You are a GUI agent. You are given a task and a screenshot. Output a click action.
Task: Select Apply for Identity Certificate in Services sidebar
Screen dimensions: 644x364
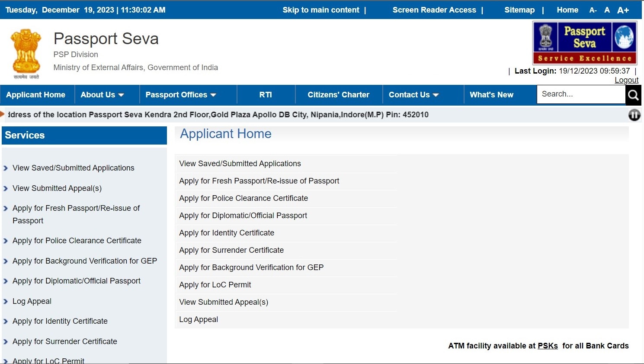(x=60, y=321)
